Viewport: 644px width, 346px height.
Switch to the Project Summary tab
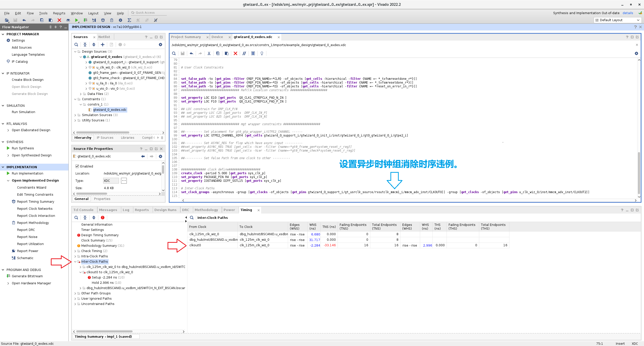point(186,37)
